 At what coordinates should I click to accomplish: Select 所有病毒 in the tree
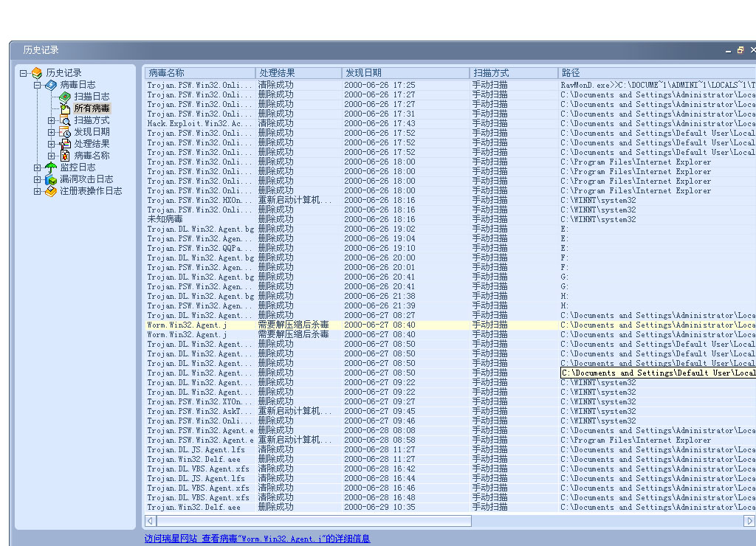point(92,108)
